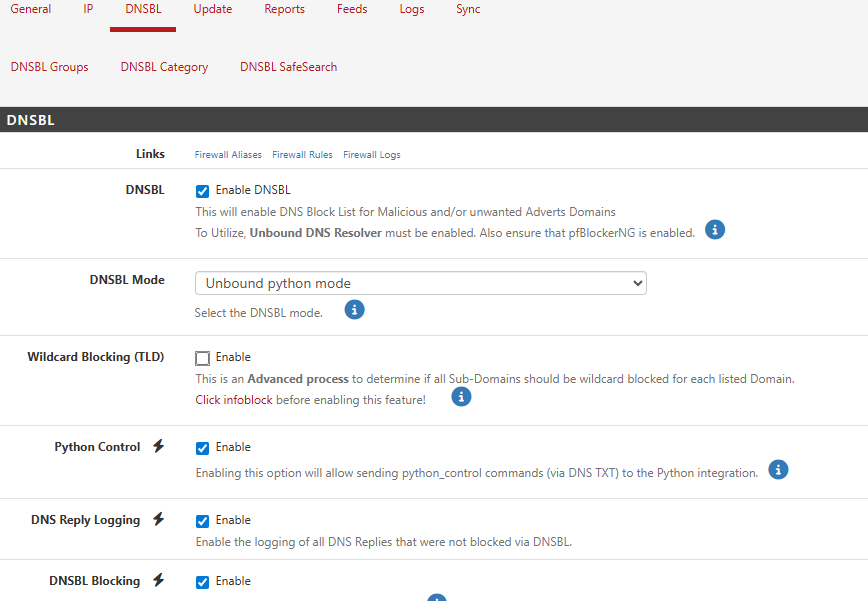Viewport: 868px width, 601px height.
Task: Open the Firewall Logs link
Action: [x=371, y=155]
